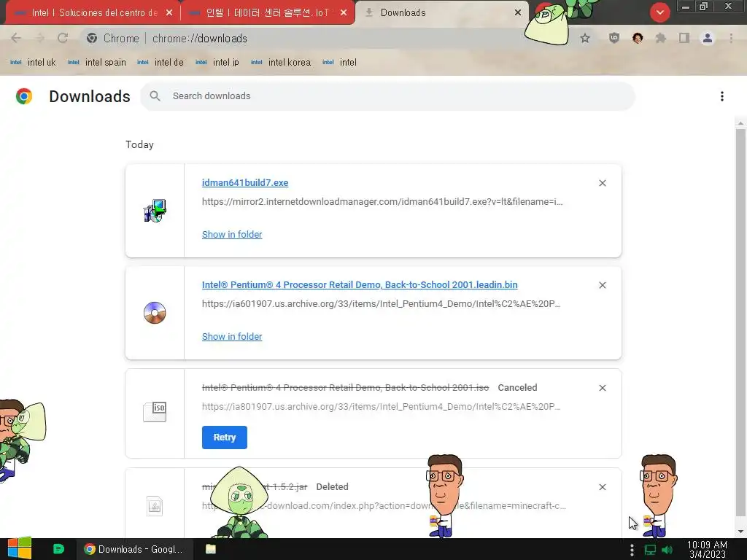Open File Explorer from the taskbar
Screen dimensions: 747x560
click(211, 549)
